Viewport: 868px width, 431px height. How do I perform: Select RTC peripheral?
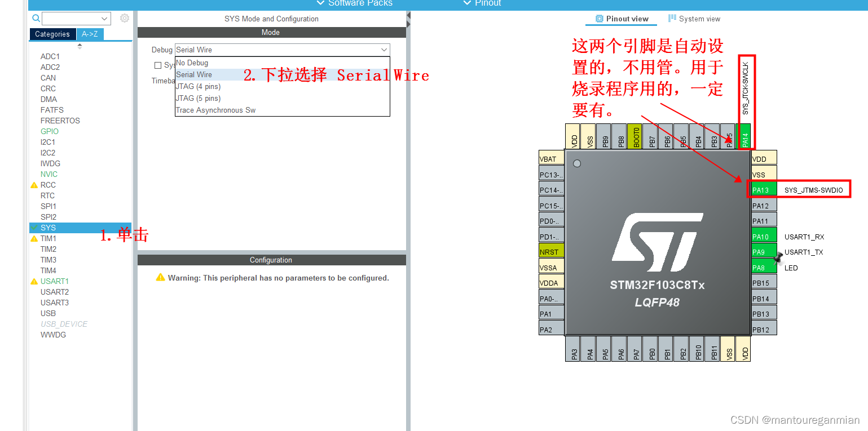(x=47, y=195)
